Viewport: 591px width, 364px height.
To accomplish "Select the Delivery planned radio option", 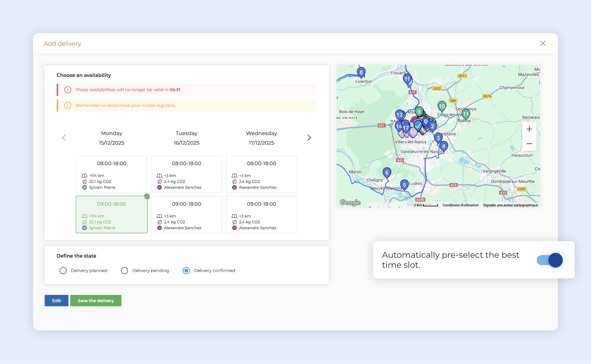I will [x=63, y=270].
